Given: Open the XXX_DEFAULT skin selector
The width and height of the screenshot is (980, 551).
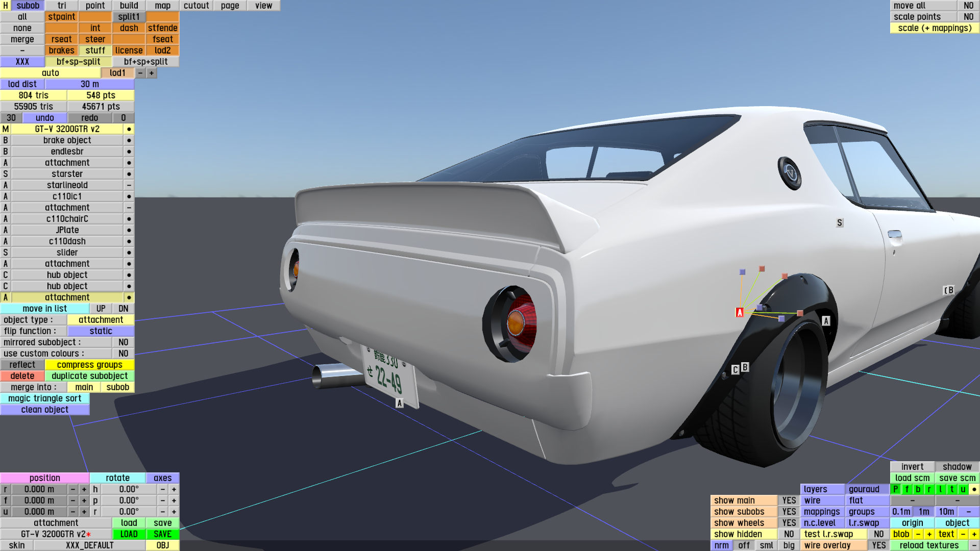Looking at the screenshot, I should [x=90, y=545].
